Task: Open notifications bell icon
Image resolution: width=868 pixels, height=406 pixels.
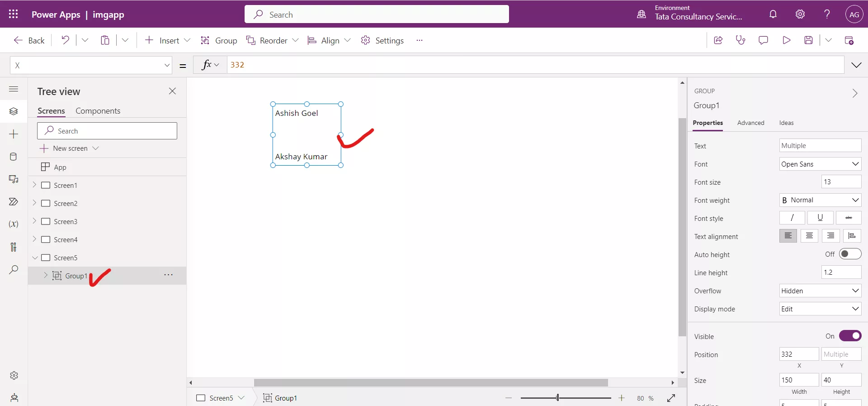Action: pyautogui.click(x=773, y=14)
